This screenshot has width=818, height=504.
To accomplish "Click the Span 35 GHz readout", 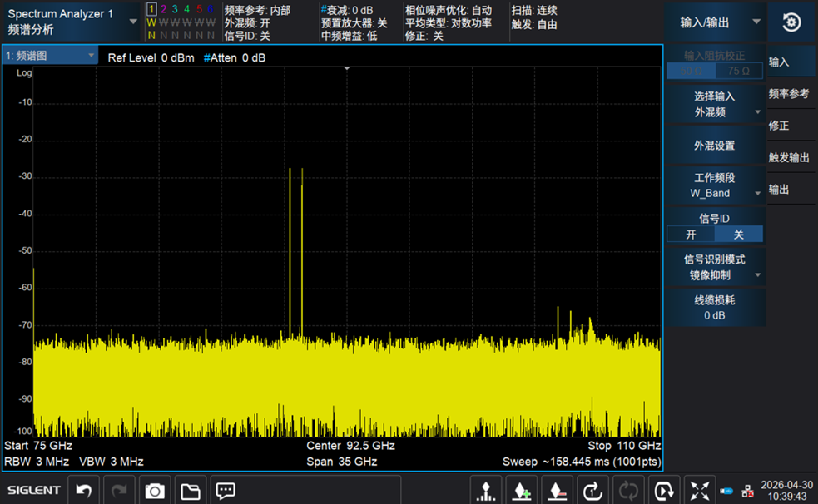I will [342, 462].
